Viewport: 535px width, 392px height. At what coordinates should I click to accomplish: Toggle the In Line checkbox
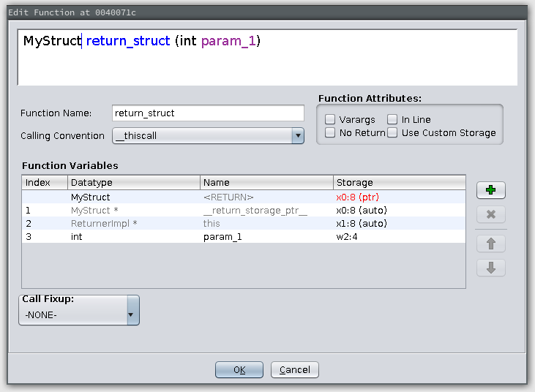(392, 119)
